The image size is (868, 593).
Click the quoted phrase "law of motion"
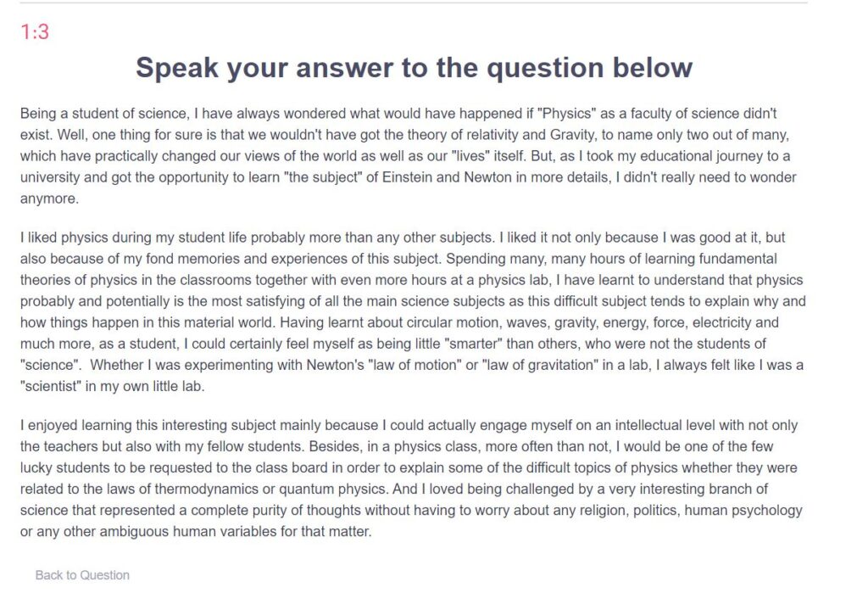coord(415,366)
